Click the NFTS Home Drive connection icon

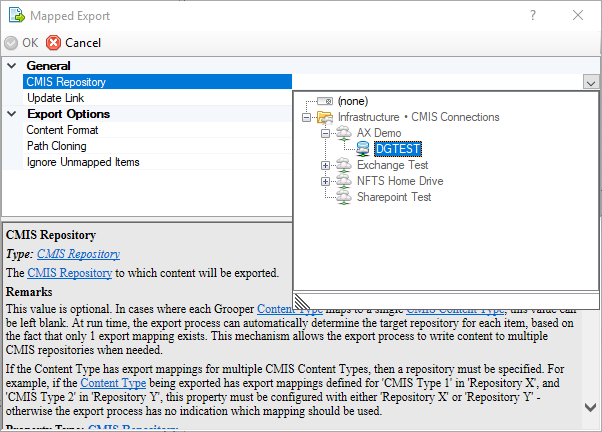(x=344, y=181)
